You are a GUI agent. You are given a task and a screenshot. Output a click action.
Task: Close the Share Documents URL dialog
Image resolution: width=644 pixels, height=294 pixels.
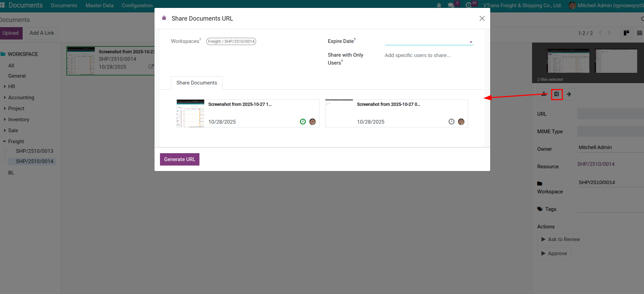click(x=482, y=19)
